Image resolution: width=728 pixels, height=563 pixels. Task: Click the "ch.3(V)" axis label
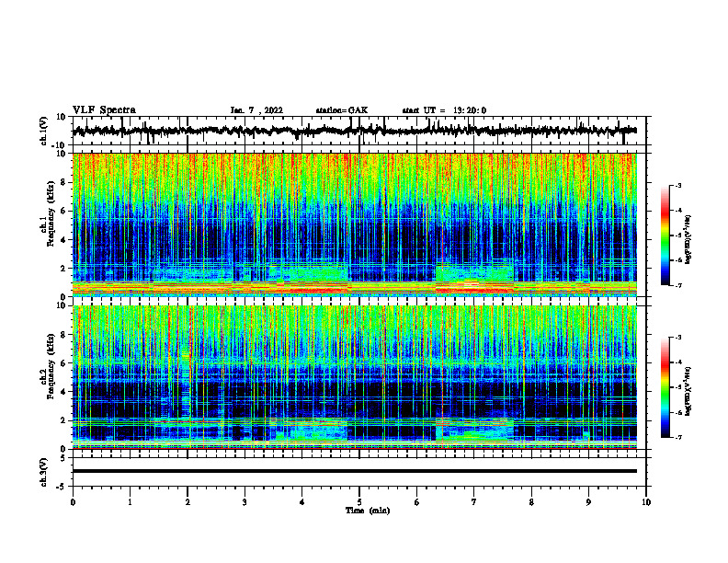44,472
